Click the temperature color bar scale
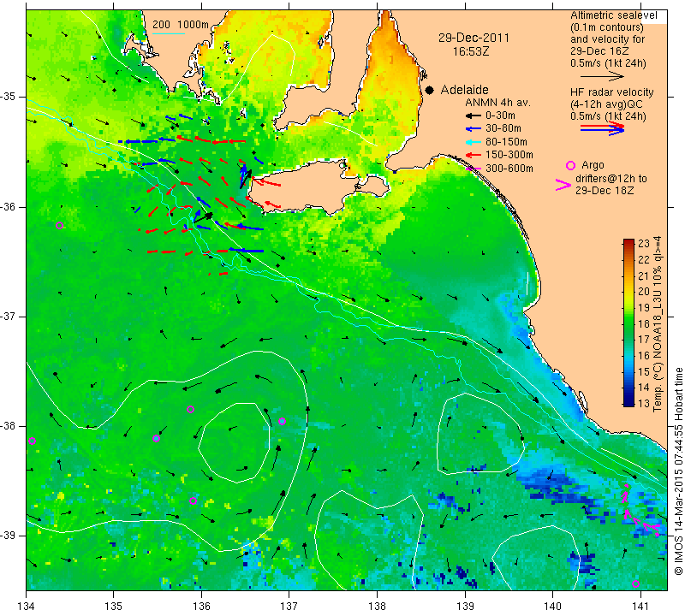 [628, 323]
